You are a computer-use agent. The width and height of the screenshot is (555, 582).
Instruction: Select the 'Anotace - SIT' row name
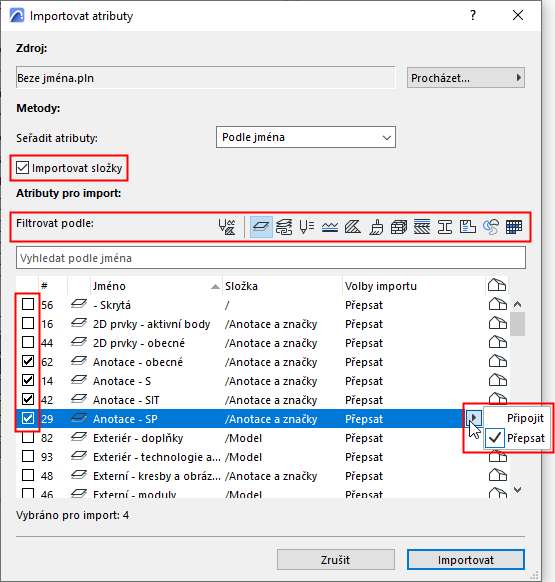[126, 400]
